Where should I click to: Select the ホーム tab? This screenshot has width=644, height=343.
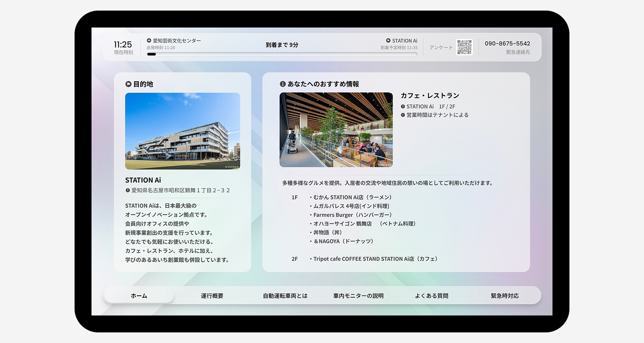point(139,296)
